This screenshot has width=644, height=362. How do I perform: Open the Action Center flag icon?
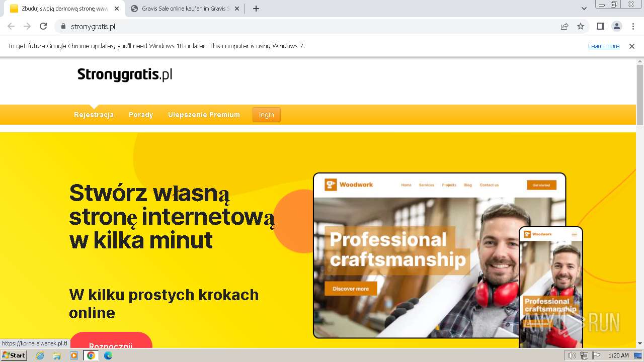pyautogui.click(x=596, y=355)
